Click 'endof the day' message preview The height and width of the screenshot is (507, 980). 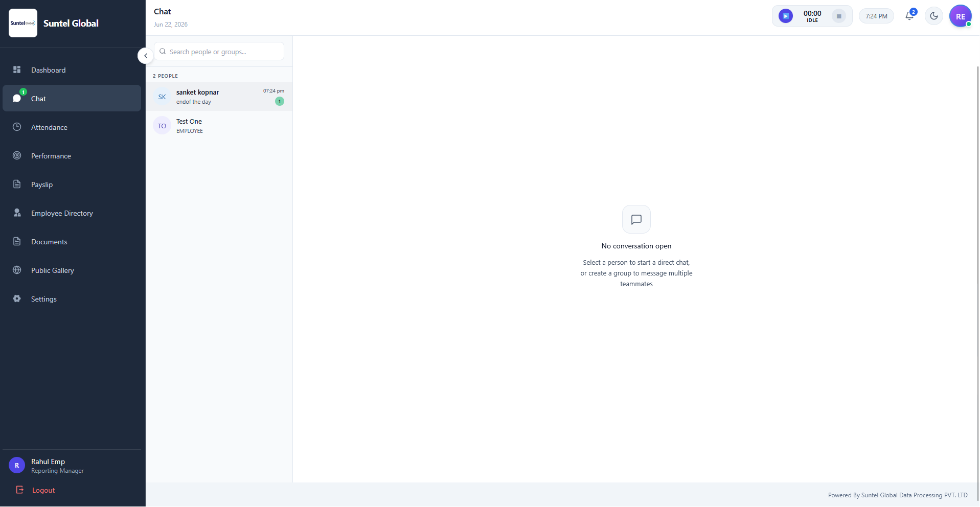click(x=194, y=102)
